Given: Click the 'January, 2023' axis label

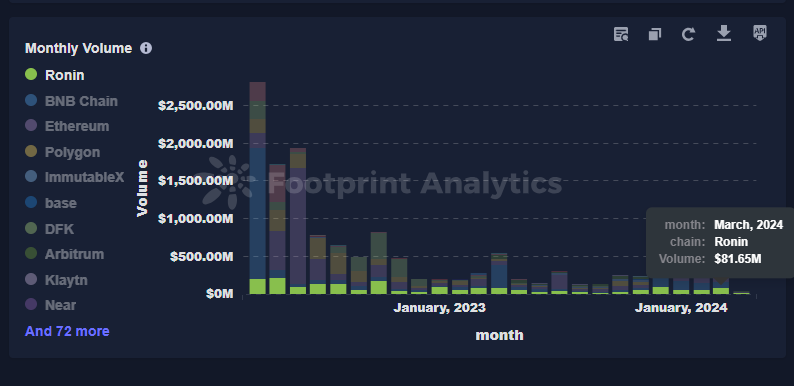Looking at the screenshot, I should tap(440, 307).
